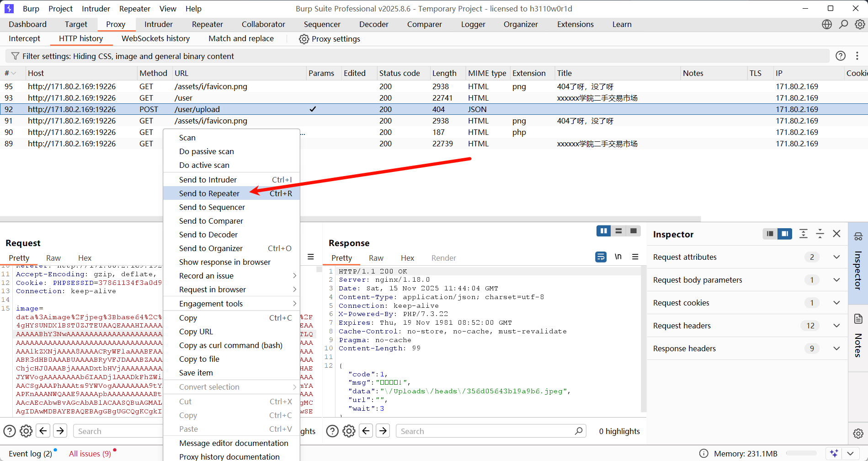The width and height of the screenshot is (868, 461).
Task: Collapse all Inspector sections icon
Action: 820,234
